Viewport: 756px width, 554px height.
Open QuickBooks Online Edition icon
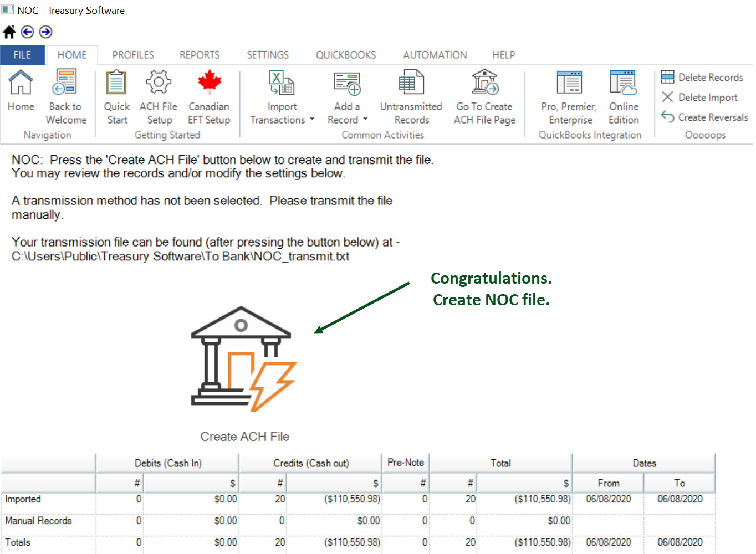pos(624,82)
